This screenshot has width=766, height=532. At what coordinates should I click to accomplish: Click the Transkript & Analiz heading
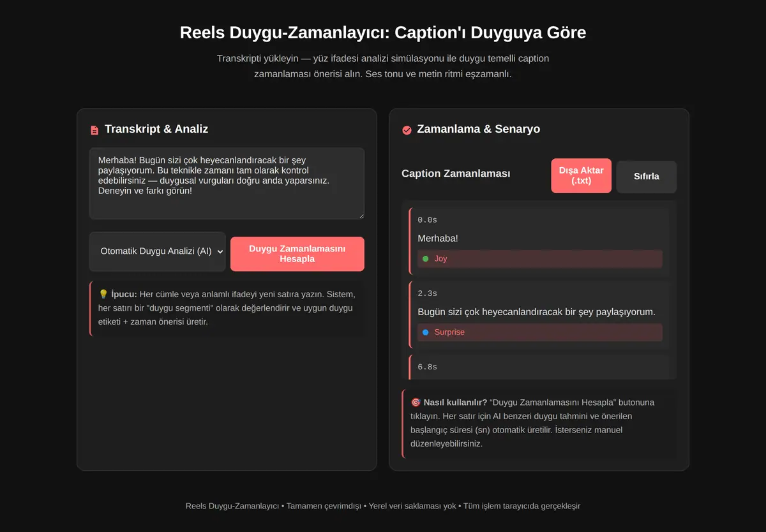pos(156,129)
